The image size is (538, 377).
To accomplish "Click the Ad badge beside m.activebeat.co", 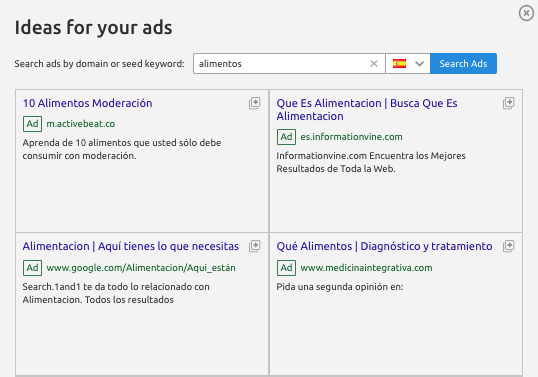I will point(32,124).
